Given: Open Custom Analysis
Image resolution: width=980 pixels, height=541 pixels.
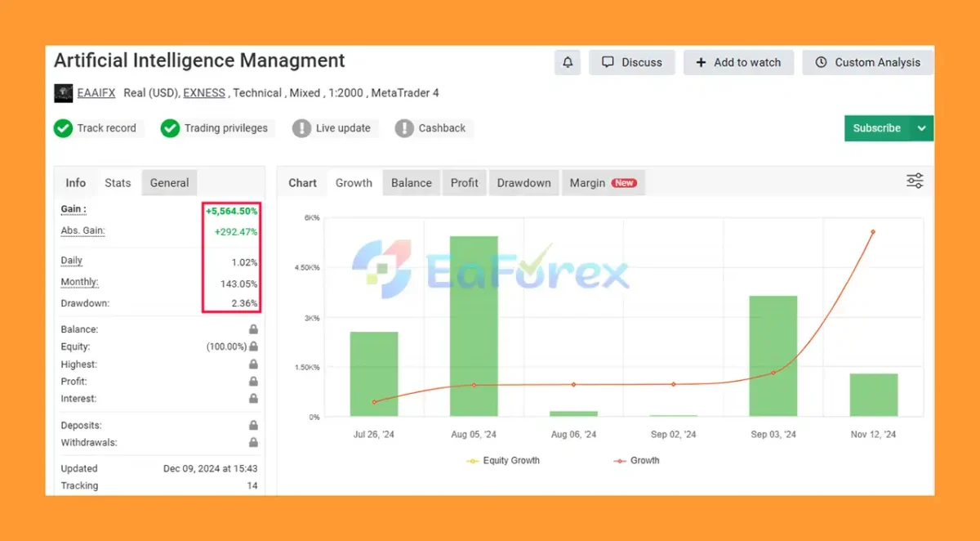Looking at the screenshot, I should point(867,62).
